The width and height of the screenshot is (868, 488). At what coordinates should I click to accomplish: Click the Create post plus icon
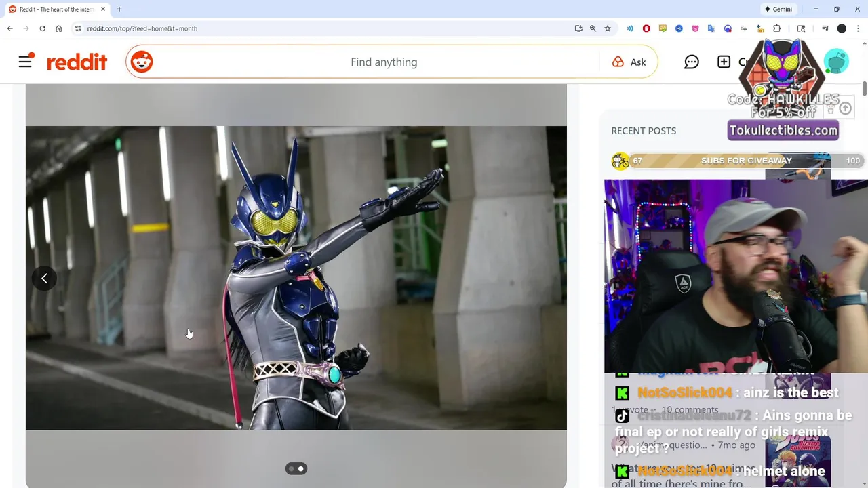(x=724, y=62)
